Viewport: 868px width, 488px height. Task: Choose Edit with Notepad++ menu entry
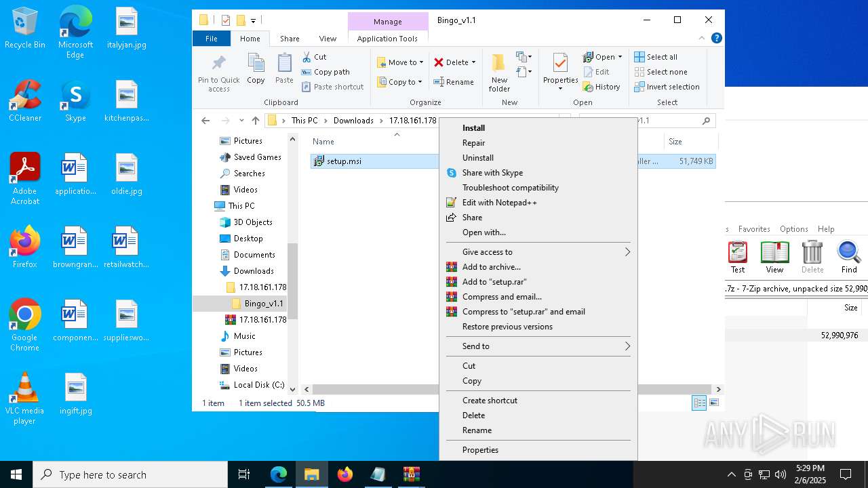click(x=538, y=203)
